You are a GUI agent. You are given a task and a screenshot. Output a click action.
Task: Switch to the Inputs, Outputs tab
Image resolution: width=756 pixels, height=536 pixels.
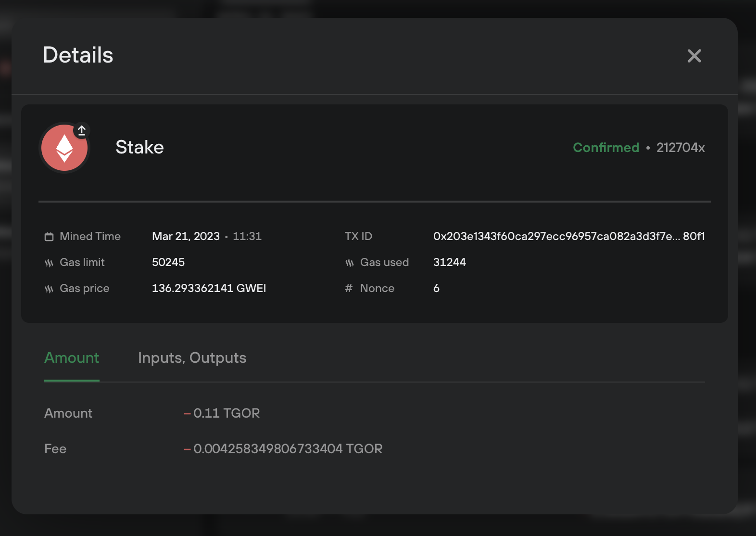coord(191,358)
